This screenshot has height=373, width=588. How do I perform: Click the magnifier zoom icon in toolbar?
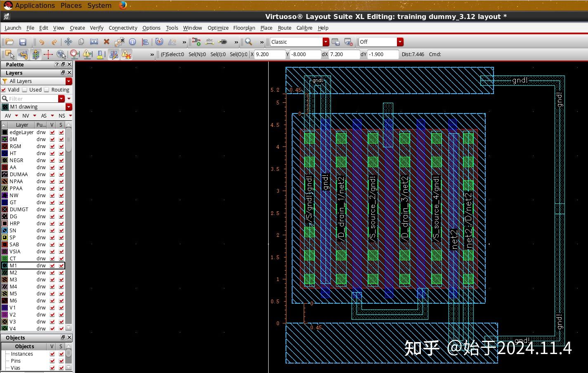click(x=248, y=42)
